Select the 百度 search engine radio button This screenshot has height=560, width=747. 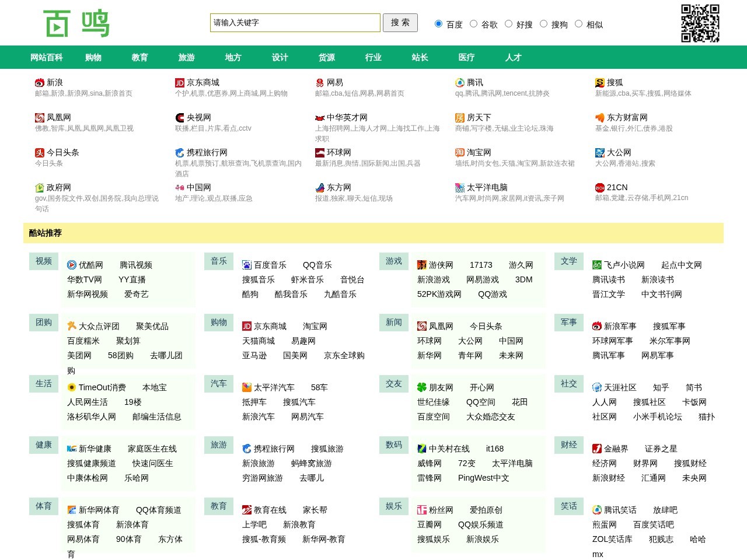[438, 23]
